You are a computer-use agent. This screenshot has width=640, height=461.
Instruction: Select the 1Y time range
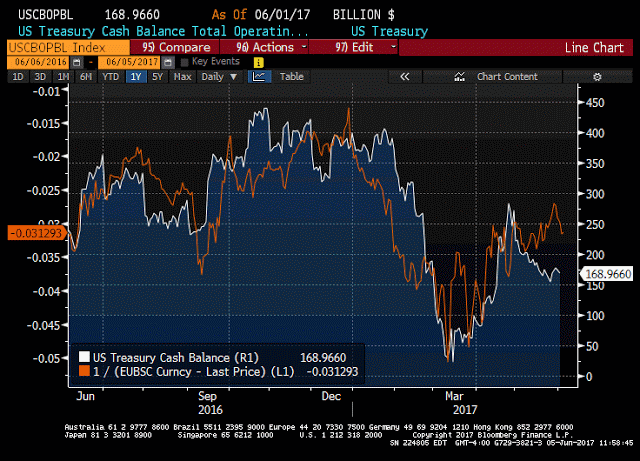click(136, 77)
